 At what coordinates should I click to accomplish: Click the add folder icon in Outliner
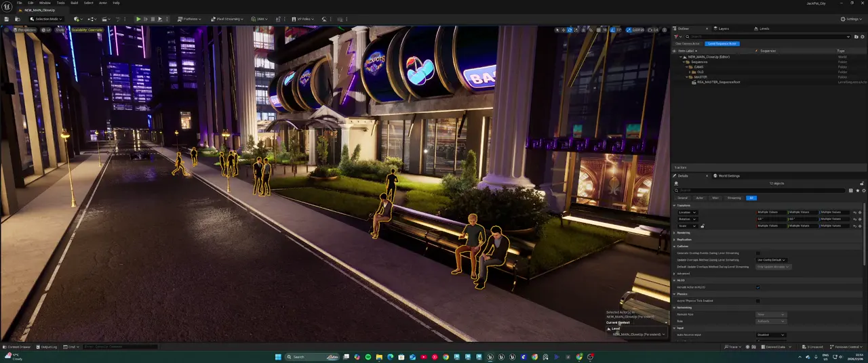(x=856, y=36)
